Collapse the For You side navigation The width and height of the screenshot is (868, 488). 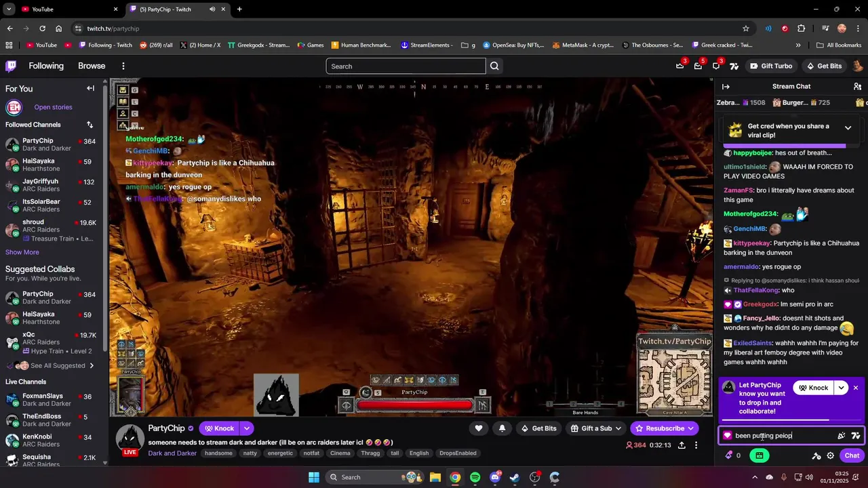point(90,88)
